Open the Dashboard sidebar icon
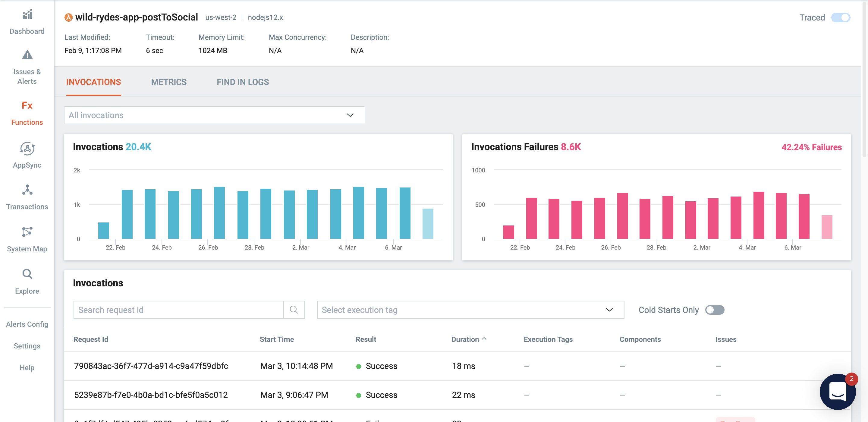 [x=27, y=15]
